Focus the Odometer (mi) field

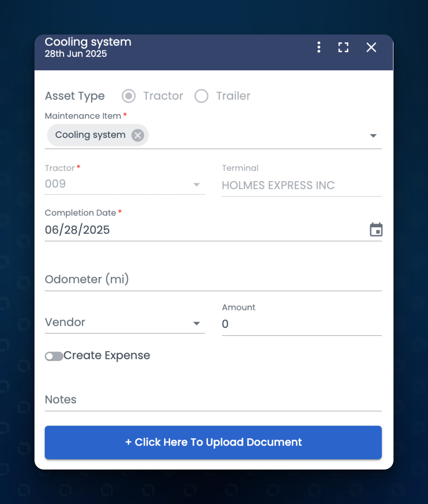point(213,279)
